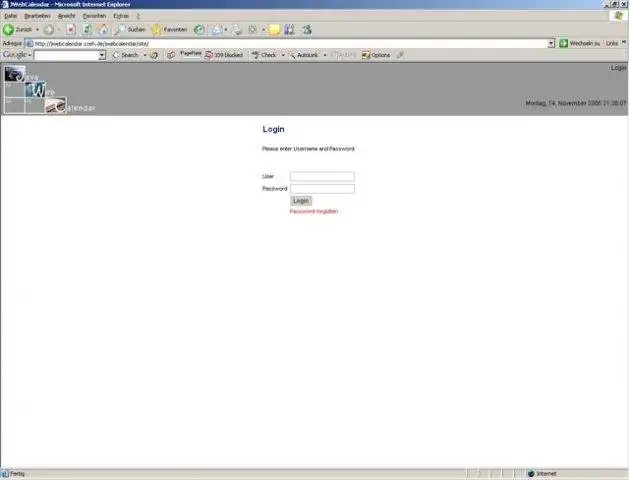
Task: Click the Google toolbar news swirl icon
Action: [154, 55]
